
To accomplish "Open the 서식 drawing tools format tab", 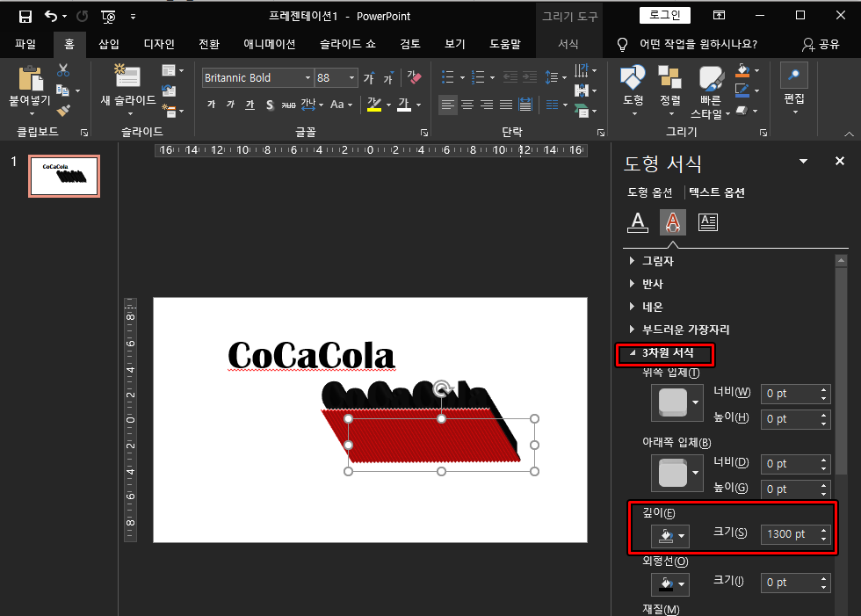I will 568,44.
